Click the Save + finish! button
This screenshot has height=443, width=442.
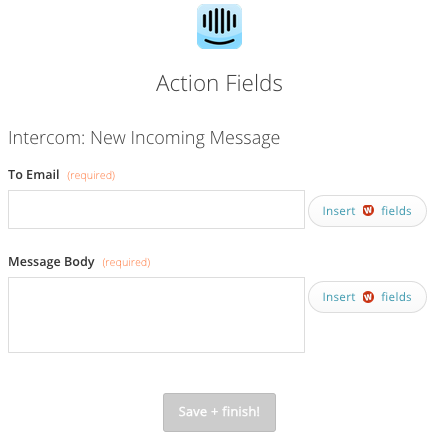tap(219, 412)
